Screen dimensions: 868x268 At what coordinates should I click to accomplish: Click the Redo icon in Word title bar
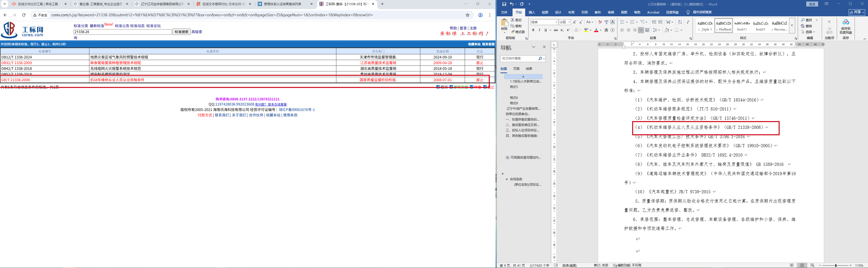(522, 4)
